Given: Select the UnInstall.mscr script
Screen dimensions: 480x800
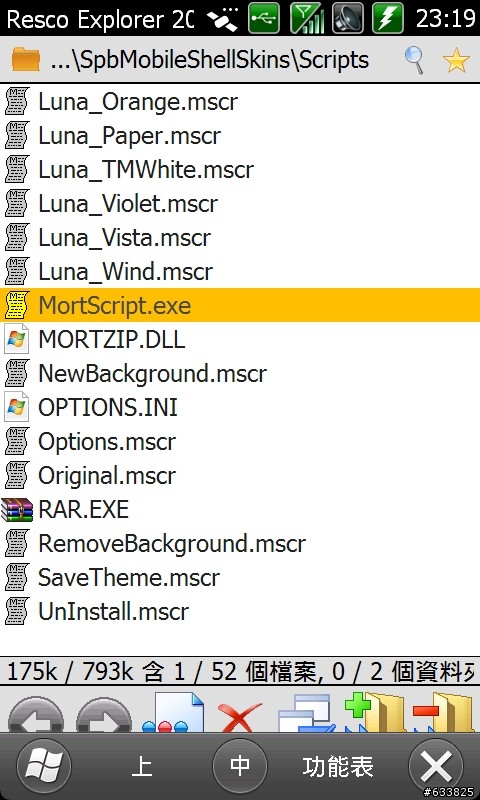Looking at the screenshot, I should pyautogui.click(x=240, y=611).
